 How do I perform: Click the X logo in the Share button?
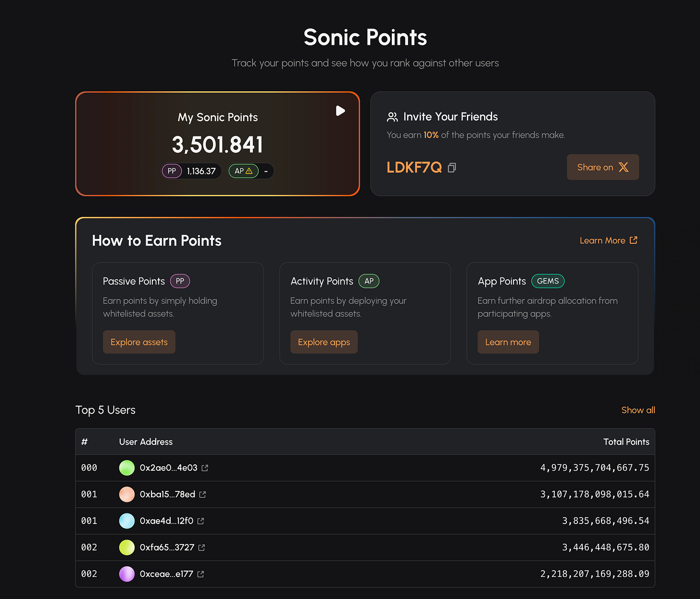point(624,167)
